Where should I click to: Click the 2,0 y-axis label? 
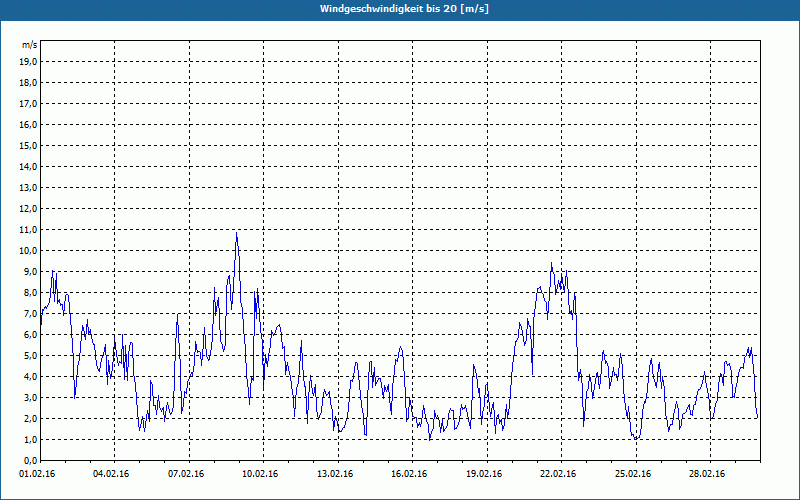(30, 418)
